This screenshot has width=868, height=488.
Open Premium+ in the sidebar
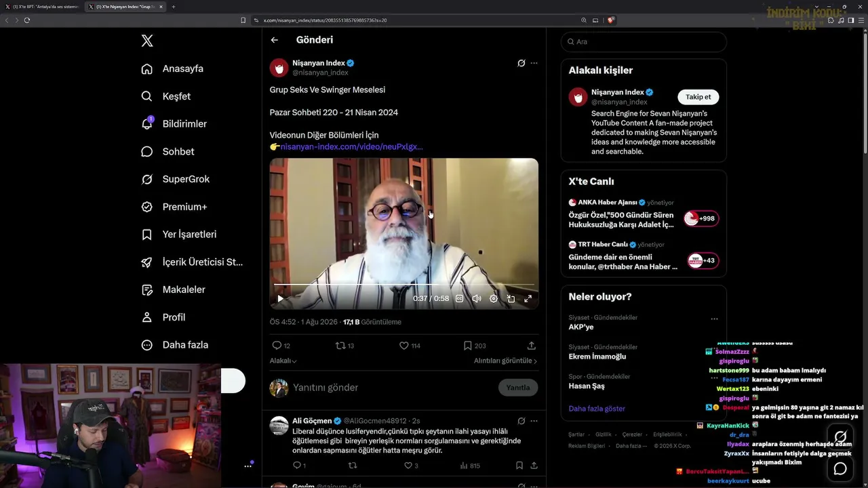(x=174, y=207)
